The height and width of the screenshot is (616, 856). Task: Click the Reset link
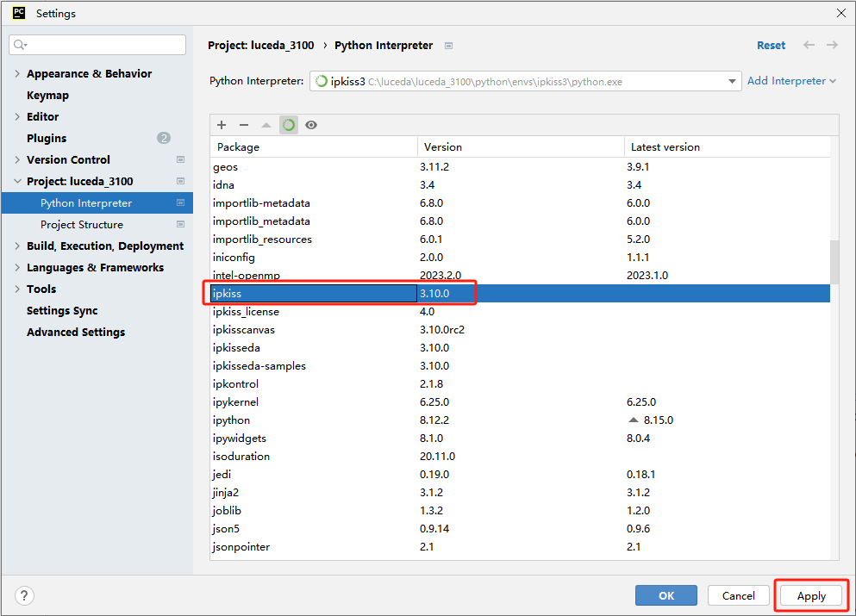click(771, 46)
